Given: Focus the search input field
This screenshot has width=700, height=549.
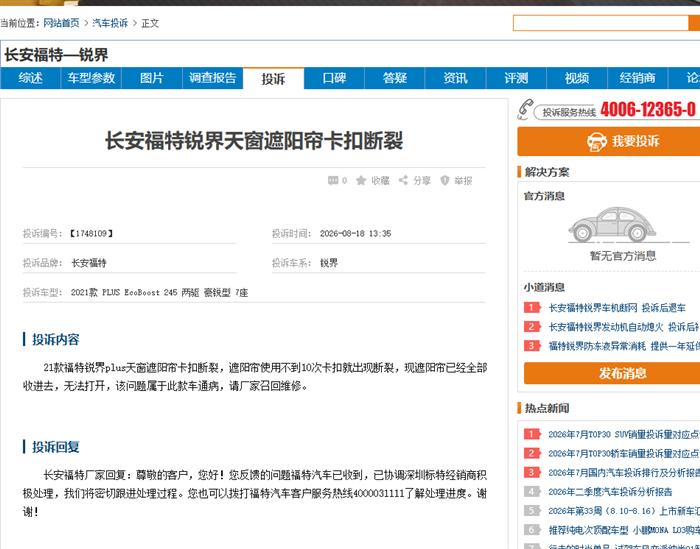Looking at the screenshot, I should [601, 23].
